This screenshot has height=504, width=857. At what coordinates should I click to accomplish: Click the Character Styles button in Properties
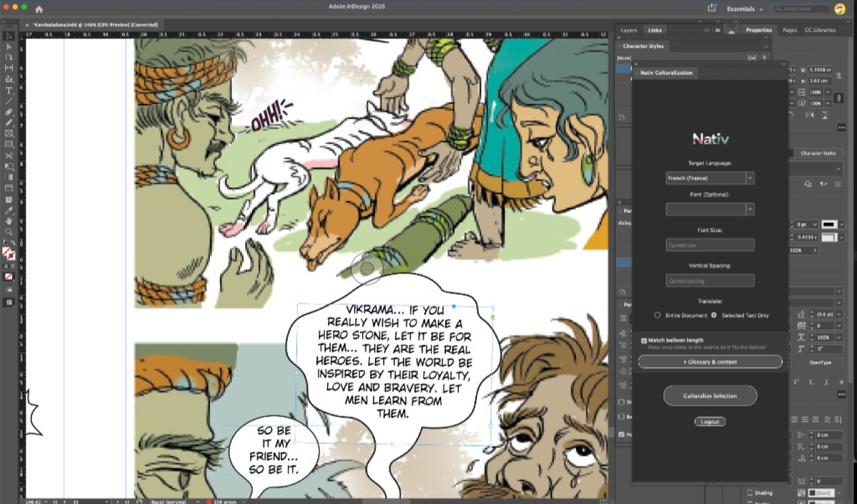click(818, 153)
